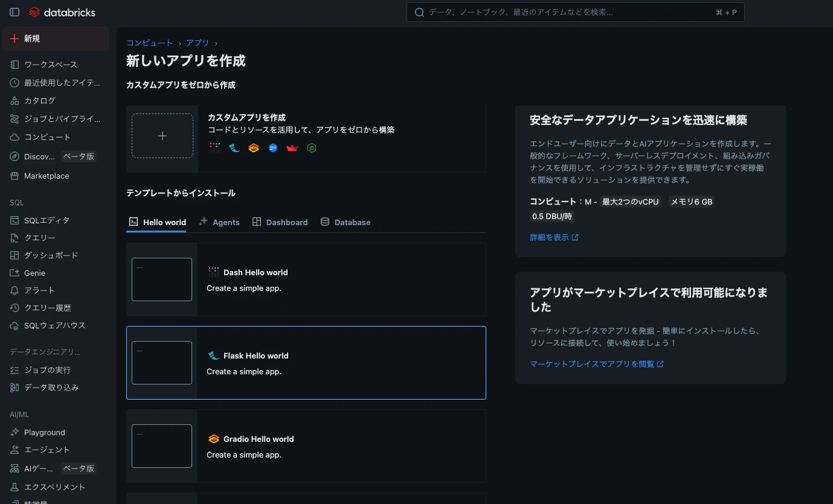The height and width of the screenshot is (504, 833).
Task: Open the SQLウェアハウス sidebar icon
Action: (x=14, y=325)
